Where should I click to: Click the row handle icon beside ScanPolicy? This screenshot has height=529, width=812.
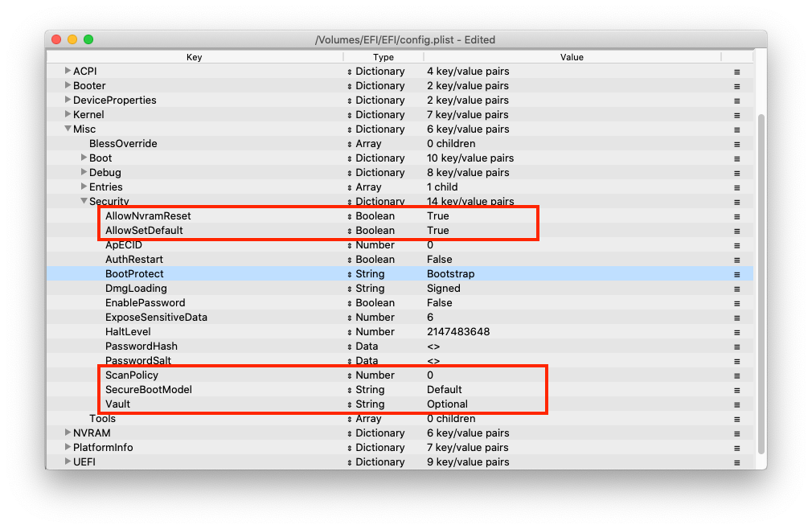click(736, 375)
